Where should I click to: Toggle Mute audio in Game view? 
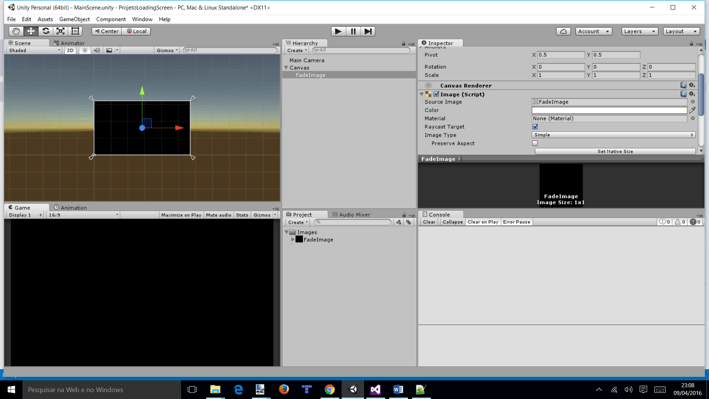[x=218, y=215]
